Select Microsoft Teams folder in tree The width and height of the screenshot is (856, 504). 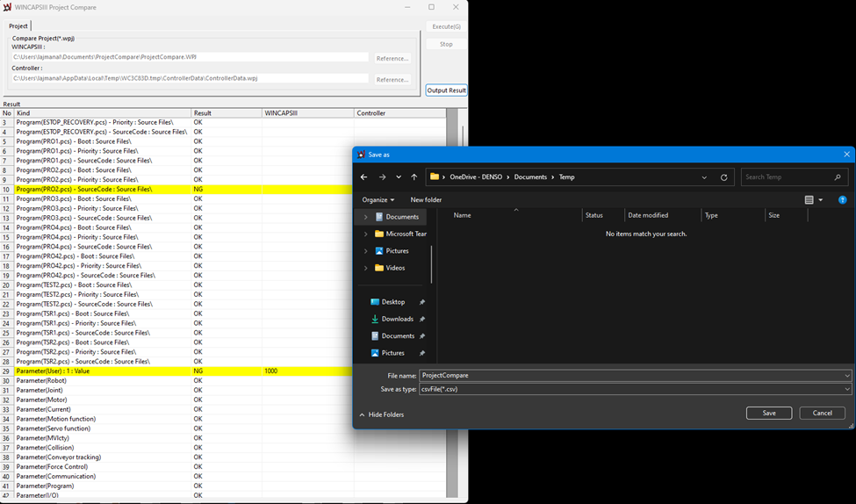[400, 234]
